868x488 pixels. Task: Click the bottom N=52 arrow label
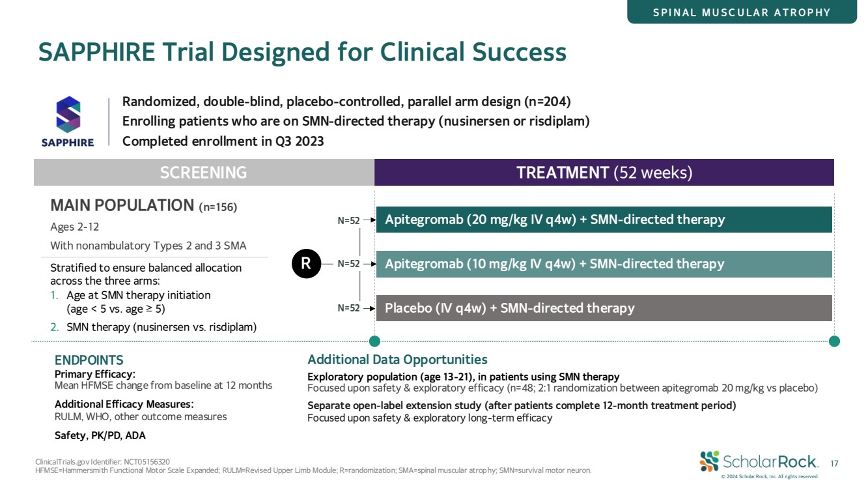tap(349, 308)
